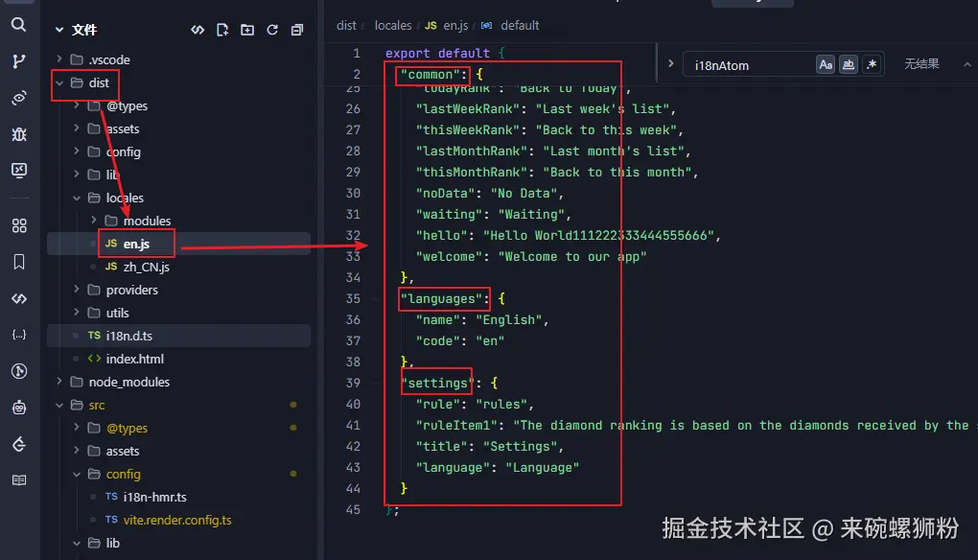Viewport: 978px width, 560px height.
Task: Open the vite.render.config.ts file
Action: (x=179, y=520)
